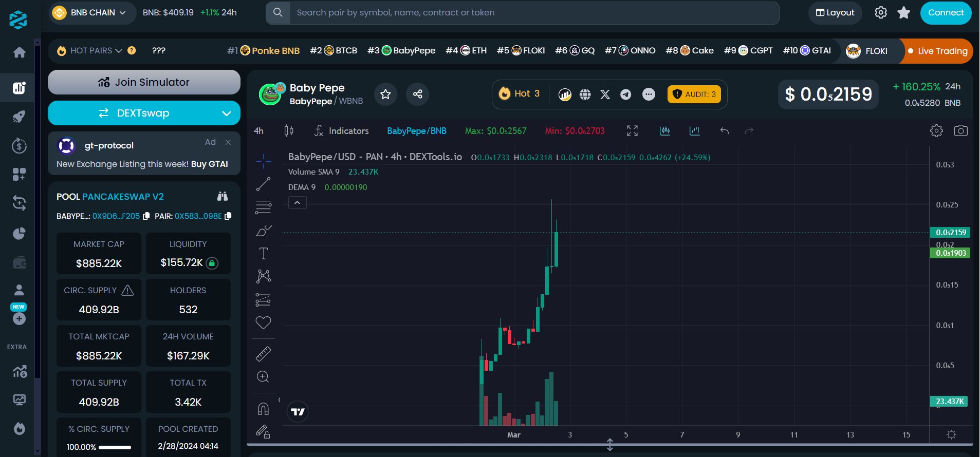The image size is (980, 457).
Task: Click the Hot 3 ranking badge
Action: point(520,93)
